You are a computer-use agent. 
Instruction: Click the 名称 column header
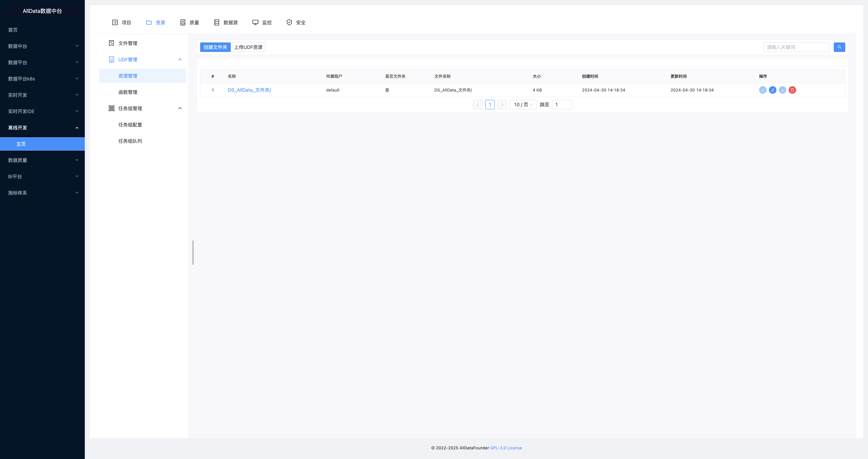(x=232, y=76)
